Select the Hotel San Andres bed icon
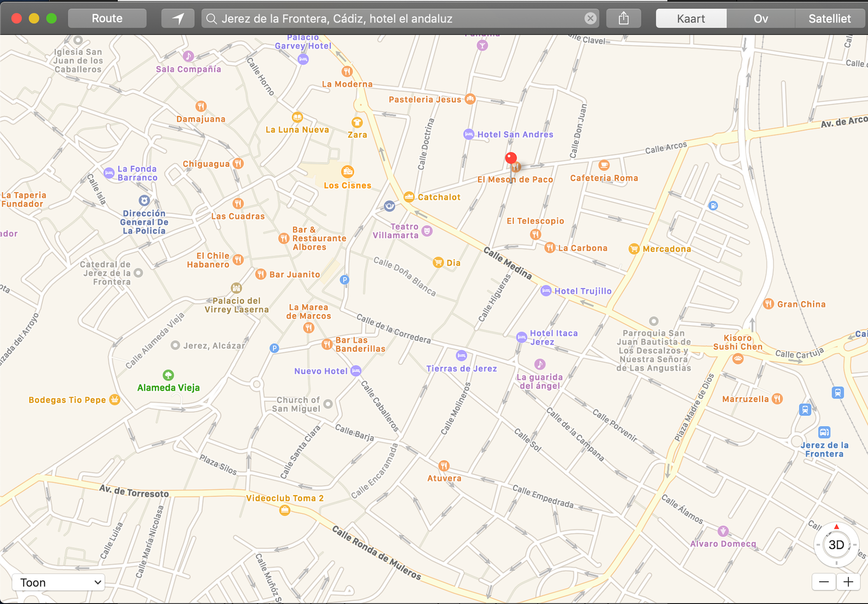The width and height of the screenshot is (868, 604). (469, 134)
